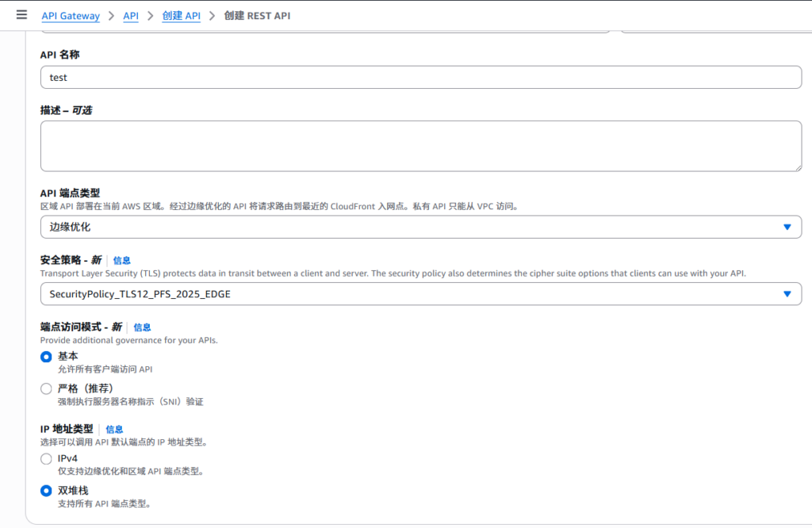Click the arrow icon in the SecurityPolicy dropdown
812x528 pixels.
point(787,294)
